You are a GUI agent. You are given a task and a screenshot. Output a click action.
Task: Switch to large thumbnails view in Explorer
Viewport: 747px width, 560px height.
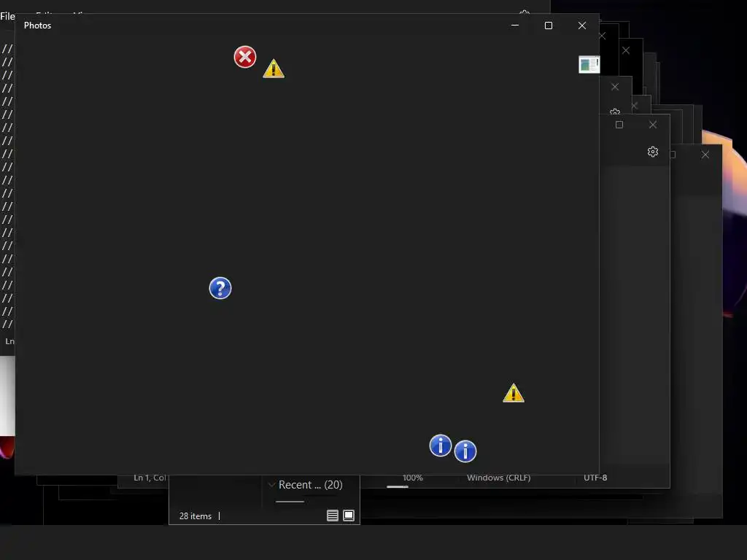click(x=349, y=516)
